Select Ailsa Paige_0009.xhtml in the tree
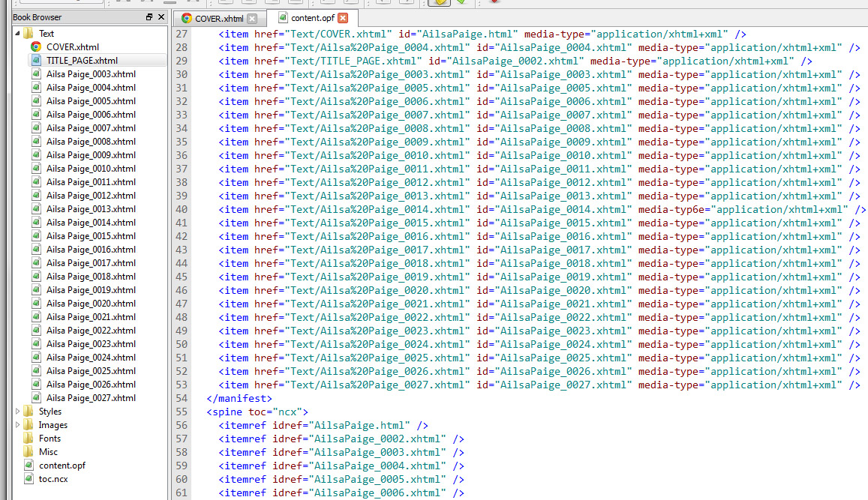The height and width of the screenshot is (500, 868). point(91,155)
